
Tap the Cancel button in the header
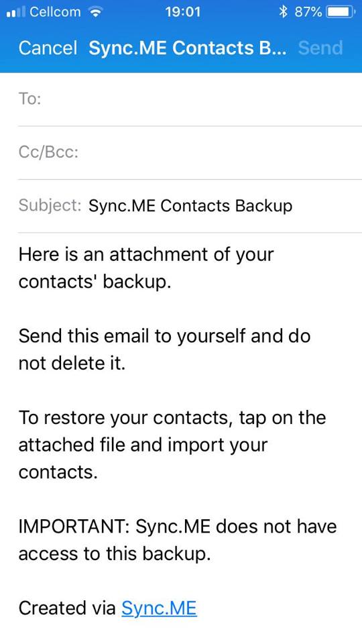pos(48,48)
